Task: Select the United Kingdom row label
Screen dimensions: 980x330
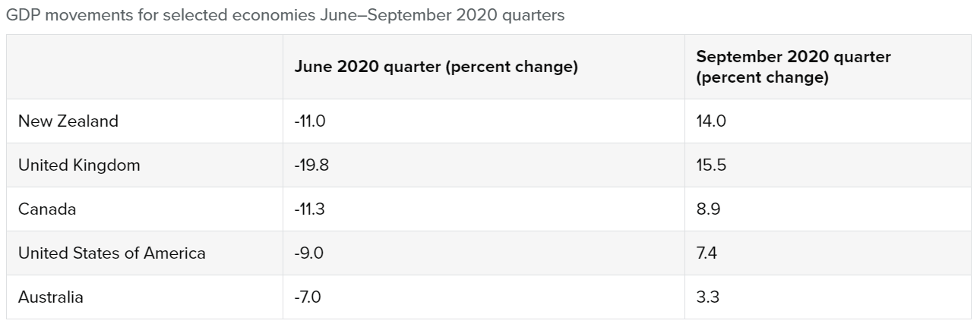Action: tap(79, 165)
